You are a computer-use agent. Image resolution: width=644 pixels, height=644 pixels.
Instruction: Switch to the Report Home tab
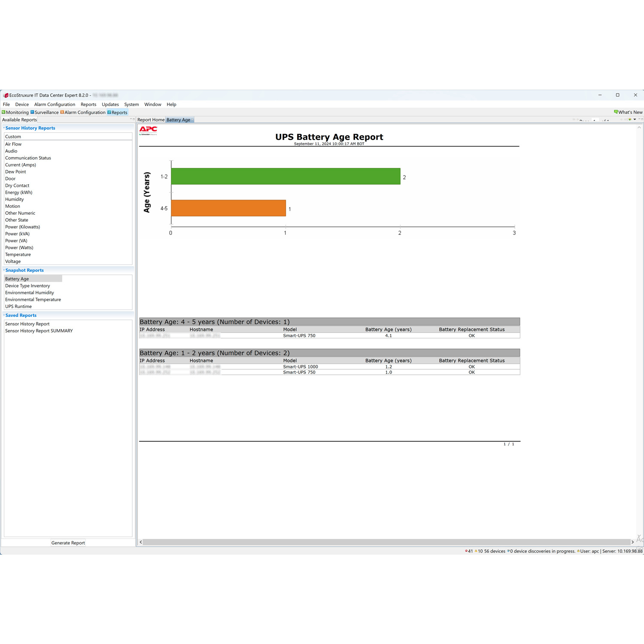pyautogui.click(x=151, y=120)
